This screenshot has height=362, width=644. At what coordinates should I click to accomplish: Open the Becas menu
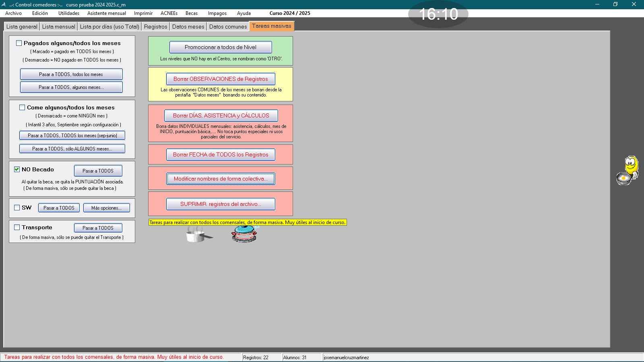pyautogui.click(x=192, y=13)
